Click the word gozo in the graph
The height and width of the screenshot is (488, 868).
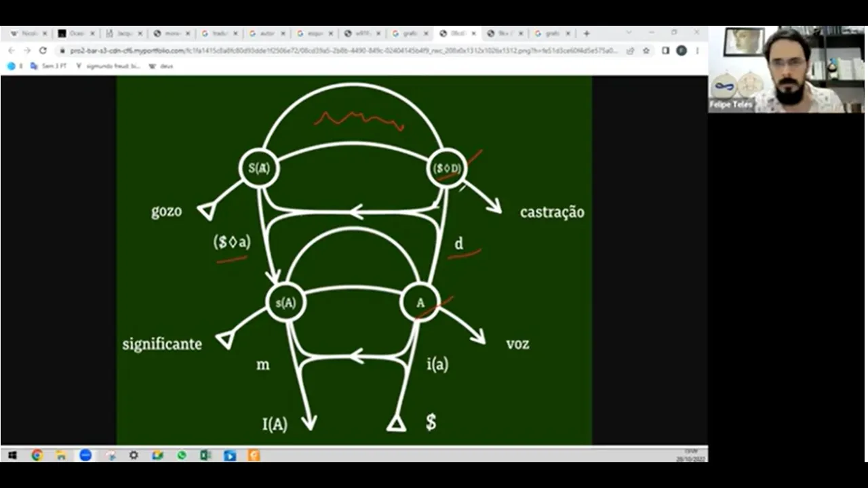(166, 211)
